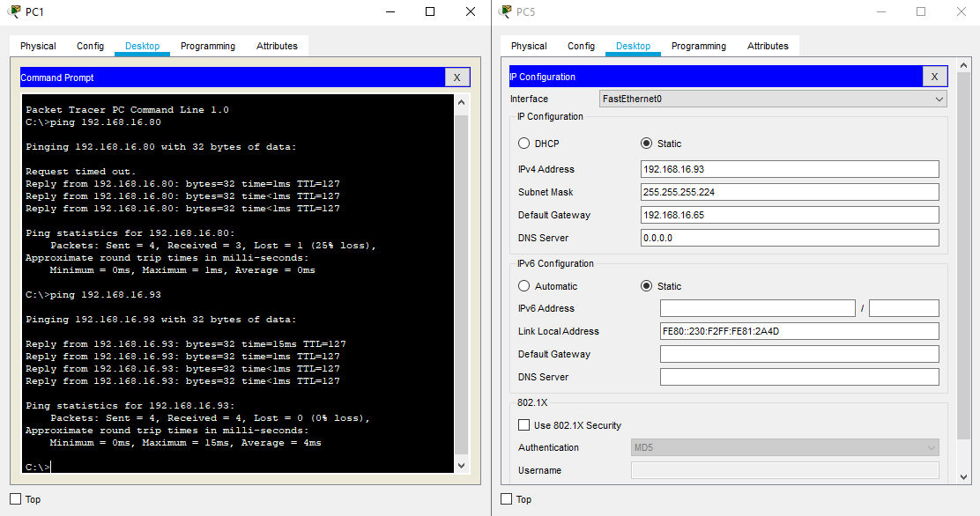Viewport: 980px width, 516px height.
Task: Open the Config tab in PC1 window
Action: 91,46
